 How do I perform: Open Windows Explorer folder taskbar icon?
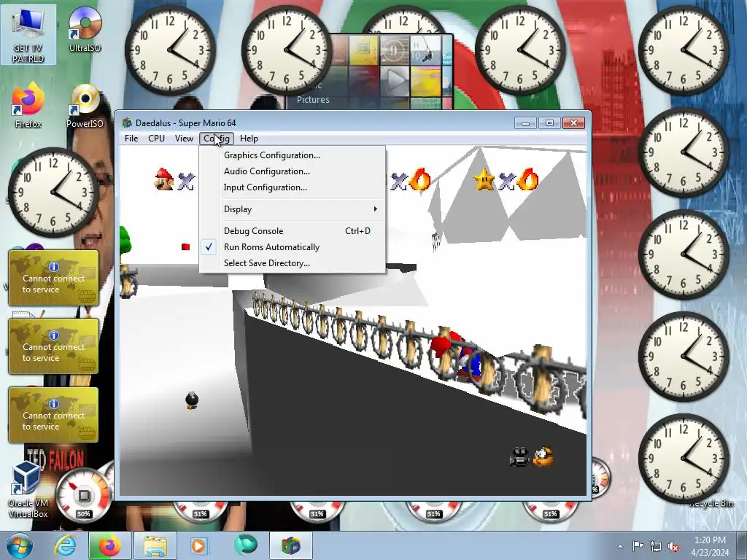tap(155, 545)
